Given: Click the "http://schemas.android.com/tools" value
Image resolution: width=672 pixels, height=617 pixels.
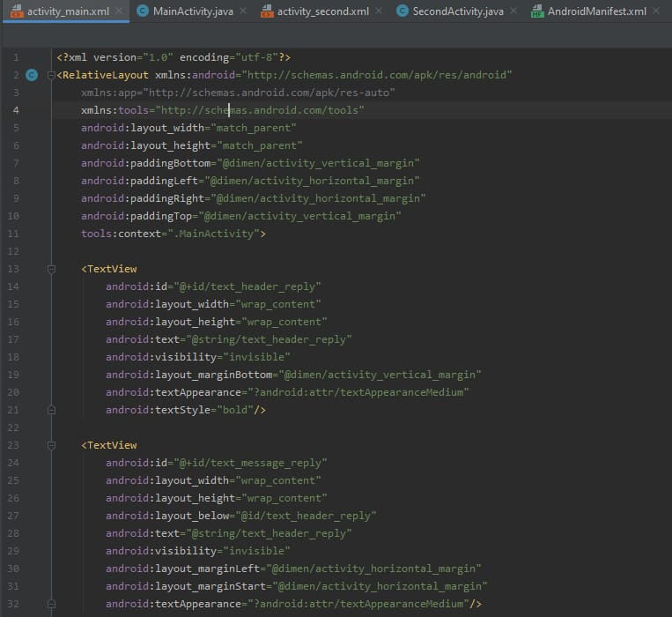Looking at the screenshot, I should (260, 110).
